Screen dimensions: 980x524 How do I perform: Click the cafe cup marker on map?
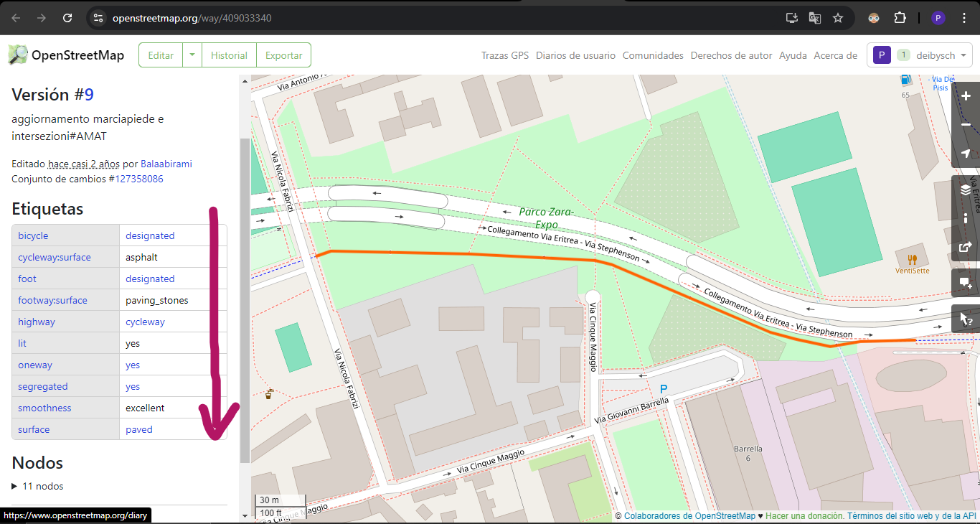click(x=269, y=393)
